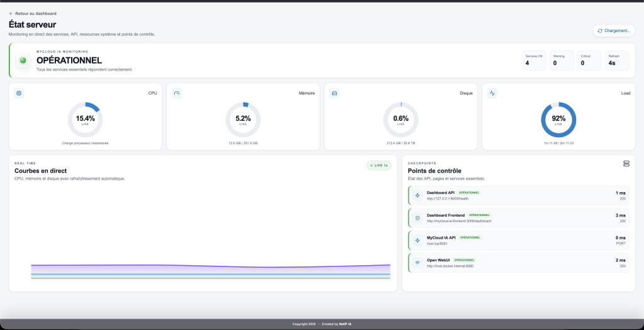The image size is (644, 330).
Task: Click the Load 92% donut gauge
Action: [558, 120]
